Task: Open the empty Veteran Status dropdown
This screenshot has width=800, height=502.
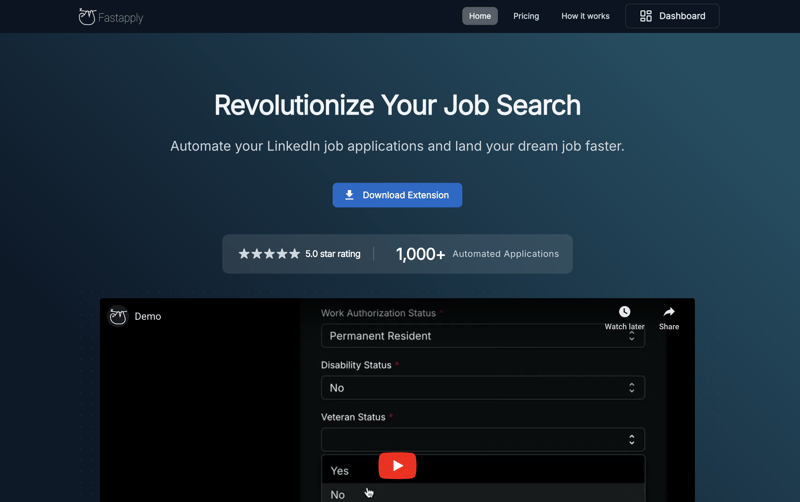Action: pos(483,440)
